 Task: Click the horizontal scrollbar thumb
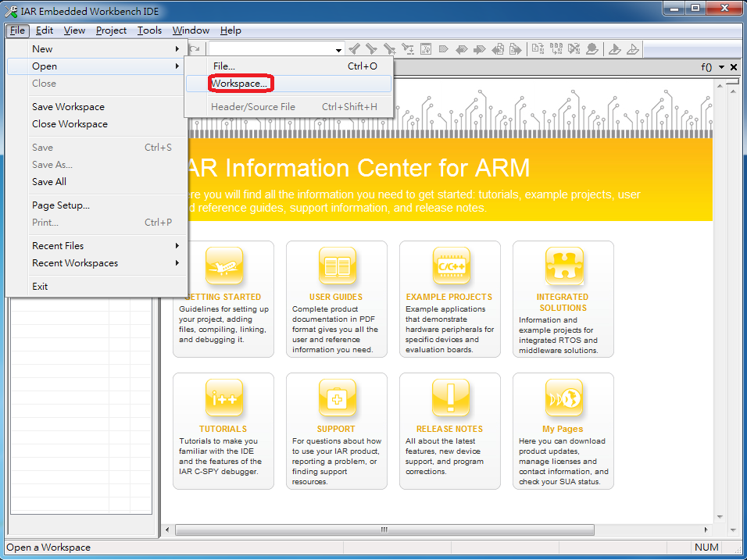384,530
